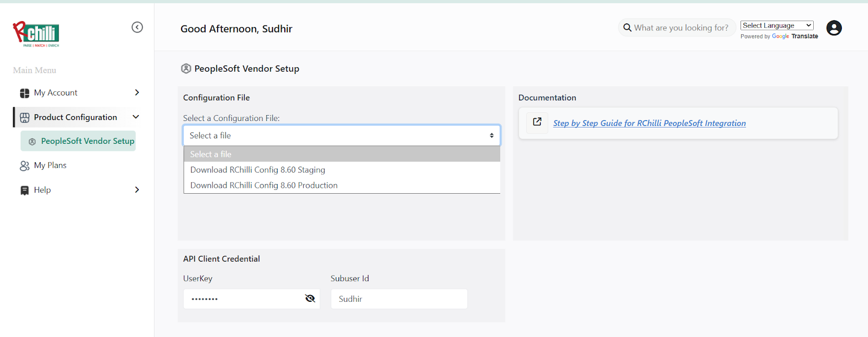
Task: Expand the My Account submenu chevron
Action: 137,93
